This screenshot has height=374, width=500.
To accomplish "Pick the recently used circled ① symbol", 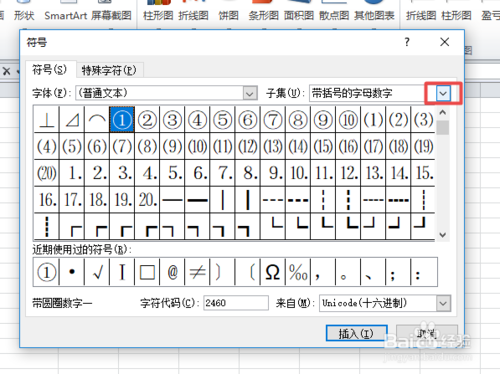I will (x=47, y=272).
